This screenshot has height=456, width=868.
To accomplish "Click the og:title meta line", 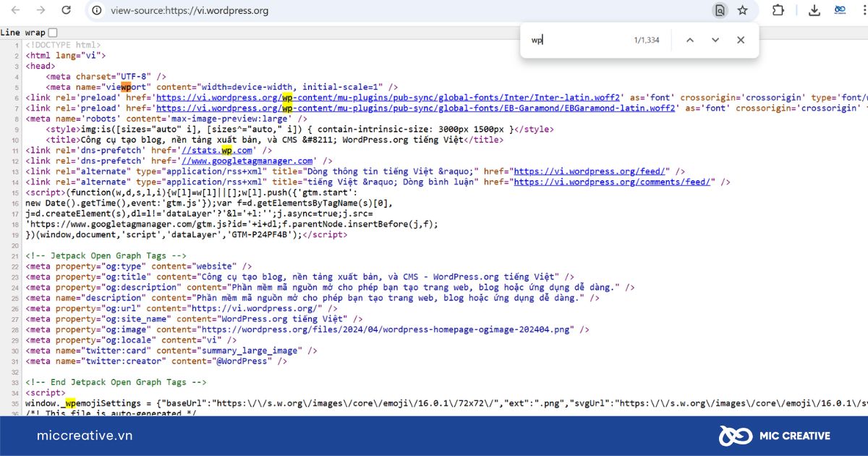I will 299,276.
